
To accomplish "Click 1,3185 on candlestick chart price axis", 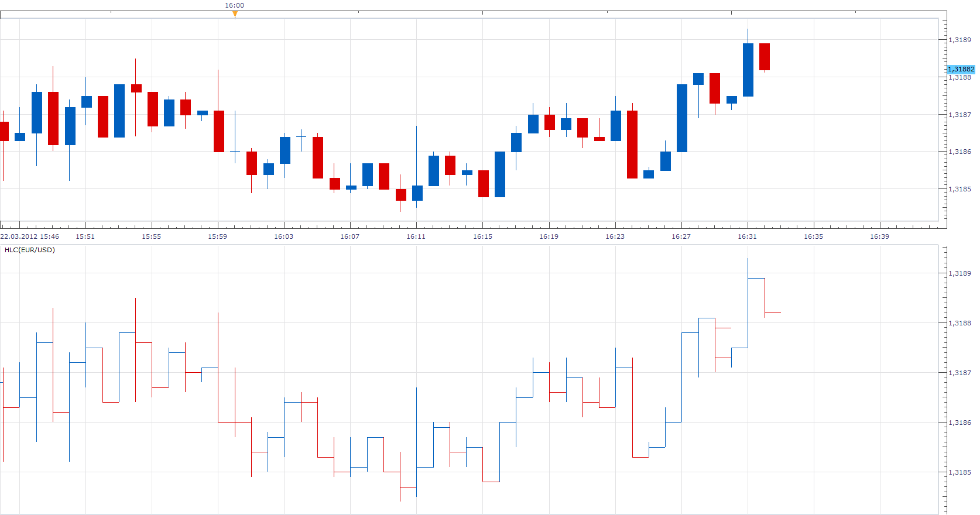I will click(960, 189).
